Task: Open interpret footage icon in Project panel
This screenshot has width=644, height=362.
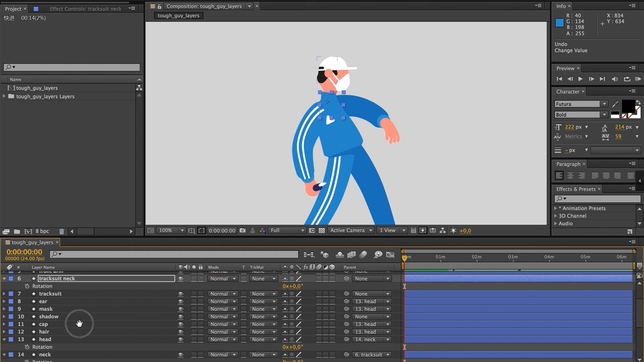Action: [x=6, y=231]
